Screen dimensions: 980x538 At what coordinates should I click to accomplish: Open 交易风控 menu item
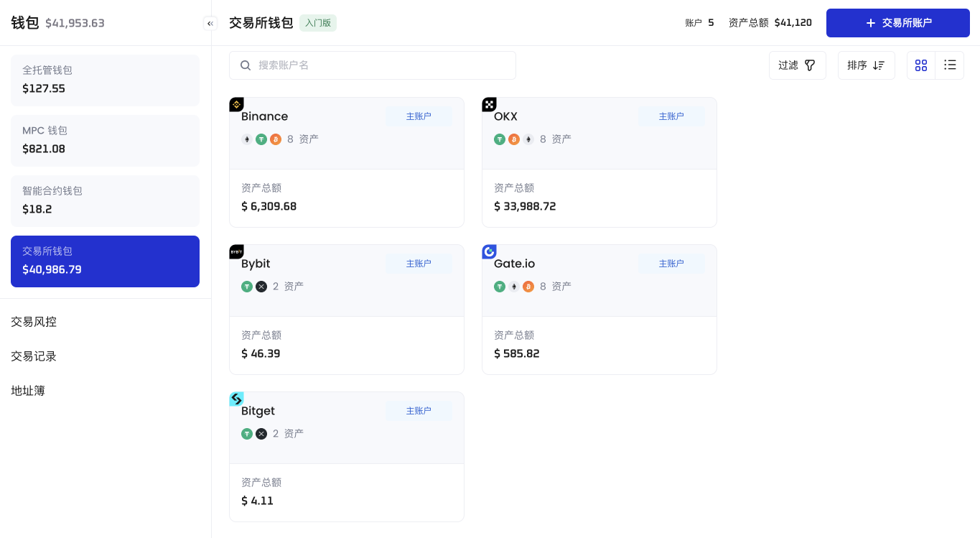click(34, 322)
